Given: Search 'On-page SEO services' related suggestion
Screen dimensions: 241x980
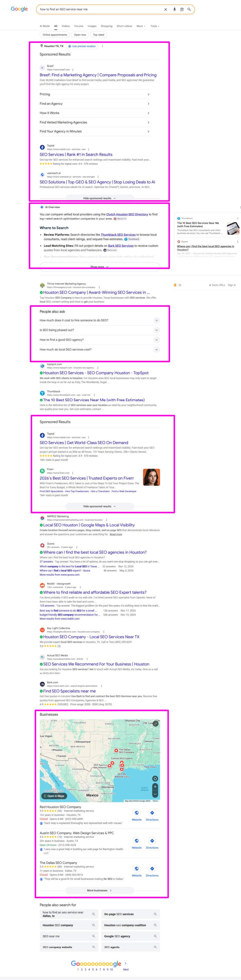Looking at the screenshot, I should [x=130, y=914].
